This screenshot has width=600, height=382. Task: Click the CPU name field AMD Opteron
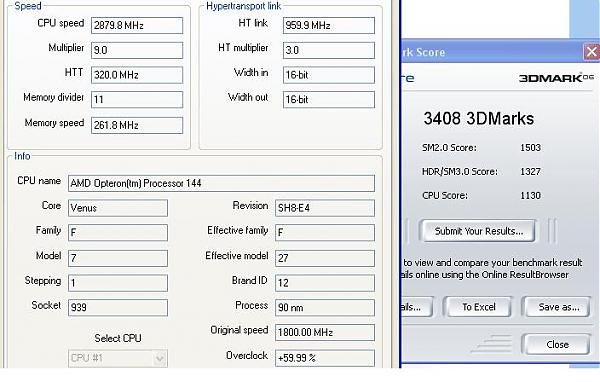pos(221,183)
